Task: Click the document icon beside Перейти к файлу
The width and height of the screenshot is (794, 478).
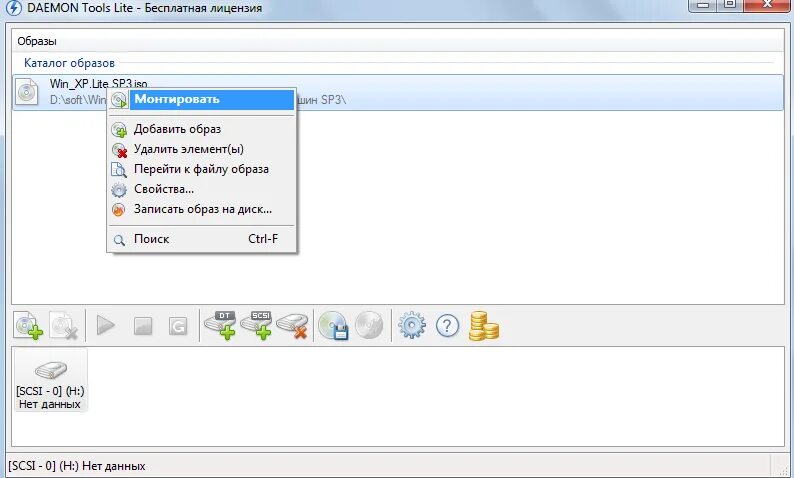Action: click(118, 170)
